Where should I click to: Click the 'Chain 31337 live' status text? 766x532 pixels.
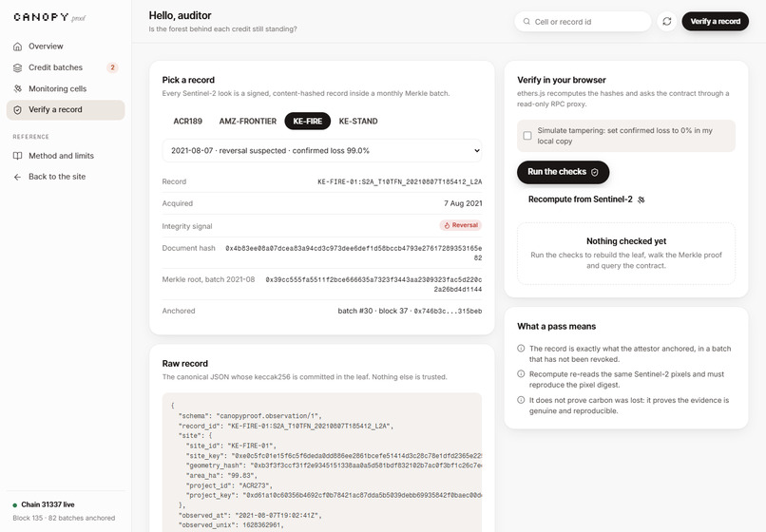[x=48, y=504]
